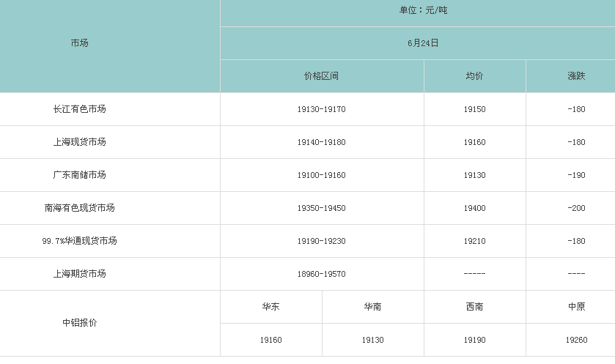Select the 南海有色现货市场 row label
The width and height of the screenshot is (615, 364).
click(x=79, y=208)
